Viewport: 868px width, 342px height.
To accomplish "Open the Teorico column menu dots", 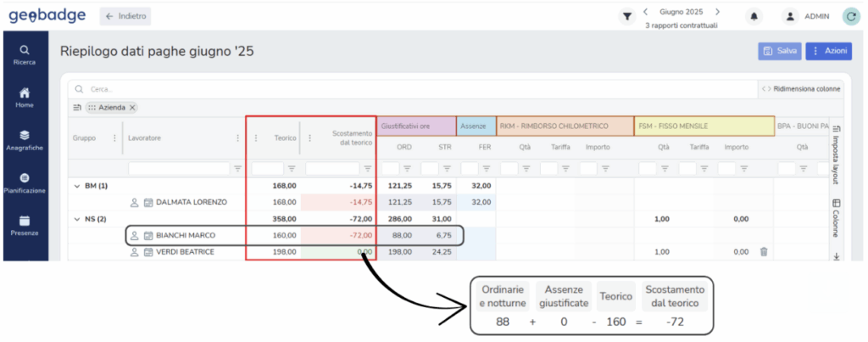I will [256, 138].
